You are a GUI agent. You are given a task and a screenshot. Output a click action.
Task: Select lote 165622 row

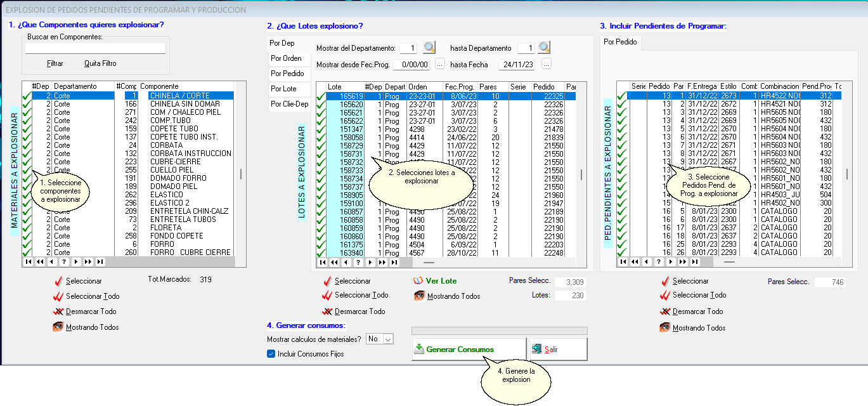451,121
